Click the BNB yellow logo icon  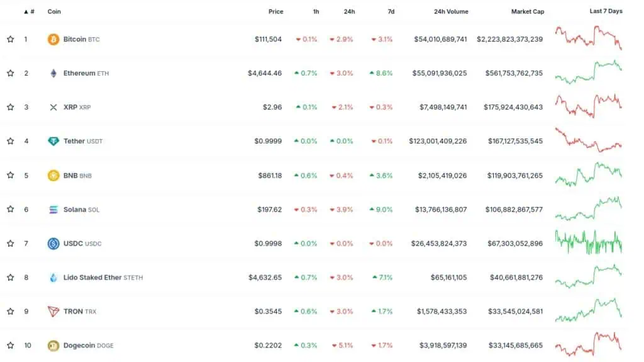coord(53,175)
